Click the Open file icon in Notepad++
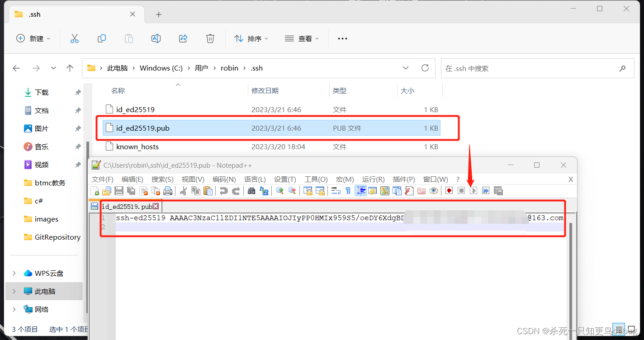This screenshot has width=644, height=340. 107,191
